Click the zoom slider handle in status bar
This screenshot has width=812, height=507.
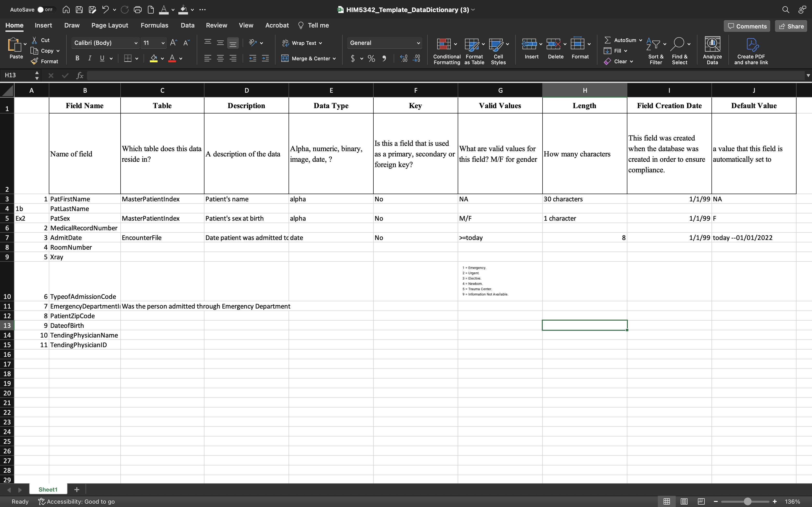[747, 501]
